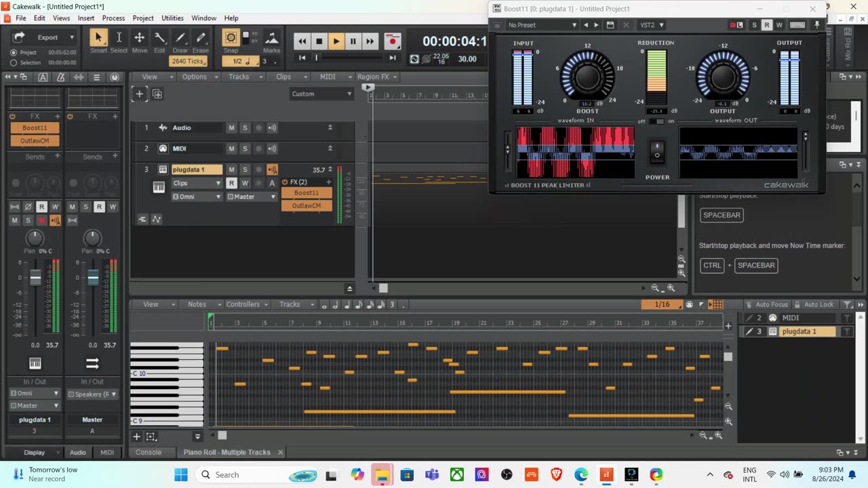Add effect to track FX (2) rack
This screenshot has height=488, width=868.
329,182
